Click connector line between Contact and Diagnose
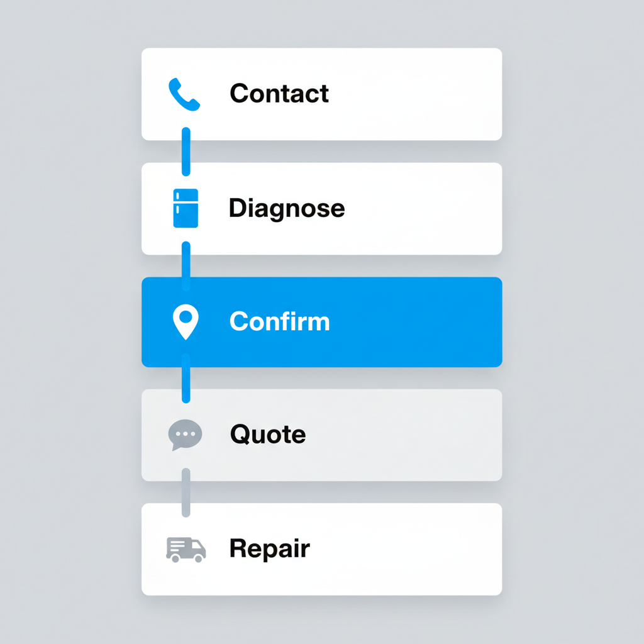Screen dimensions: 644x644 pyautogui.click(x=186, y=152)
